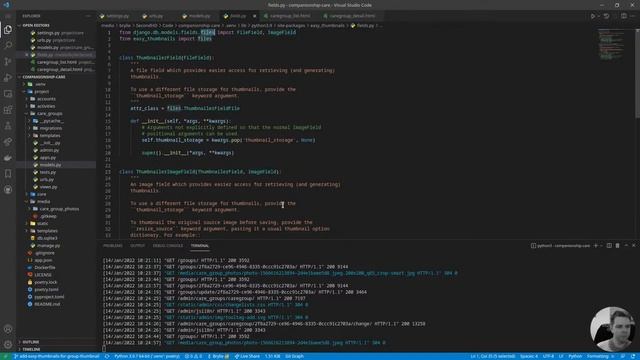The width and height of the screenshot is (640, 360).
Task: Open manage.py in the file tree
Action: click(49, 246)
